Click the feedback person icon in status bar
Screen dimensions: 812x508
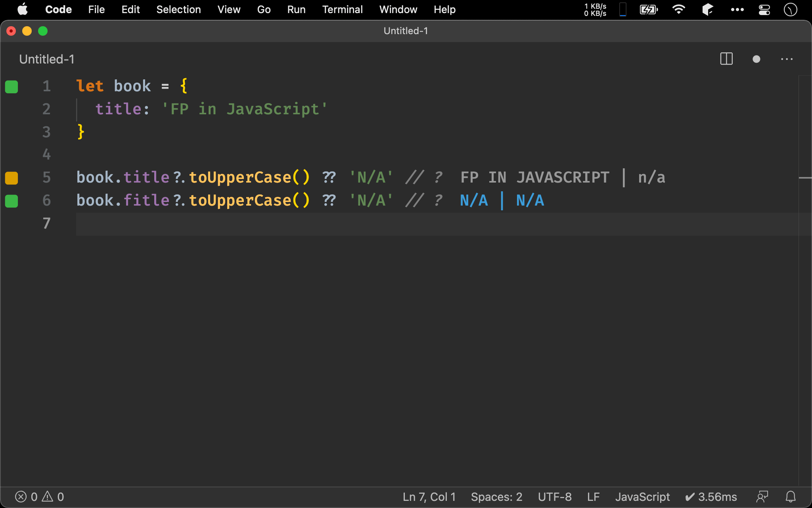(762, 496)
